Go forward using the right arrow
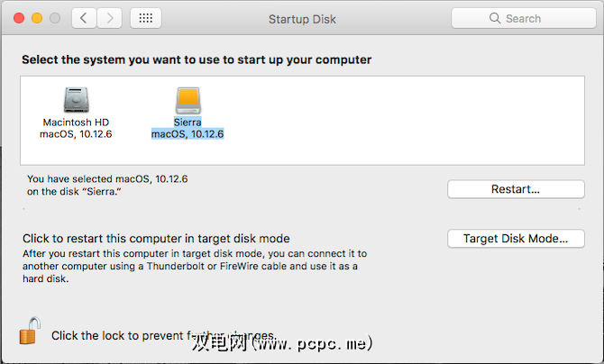The width and height of the screenshot is (604, 364). click(x=110, y=18)
